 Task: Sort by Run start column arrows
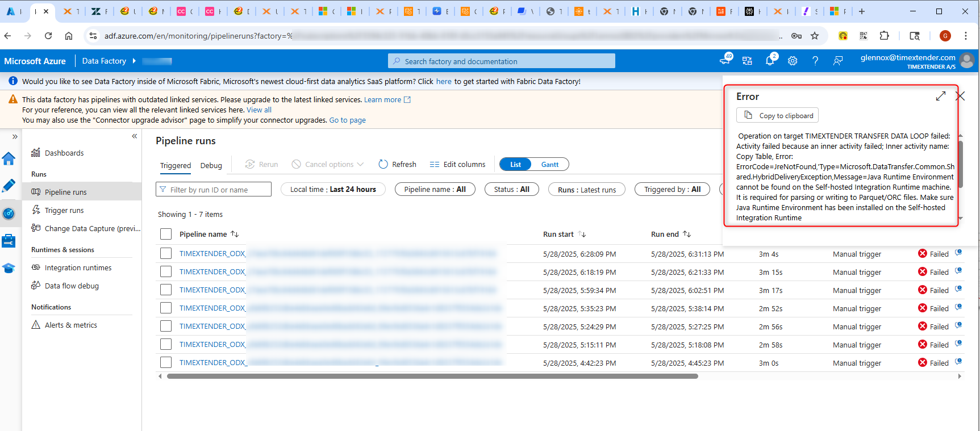[x=582, y=234]
